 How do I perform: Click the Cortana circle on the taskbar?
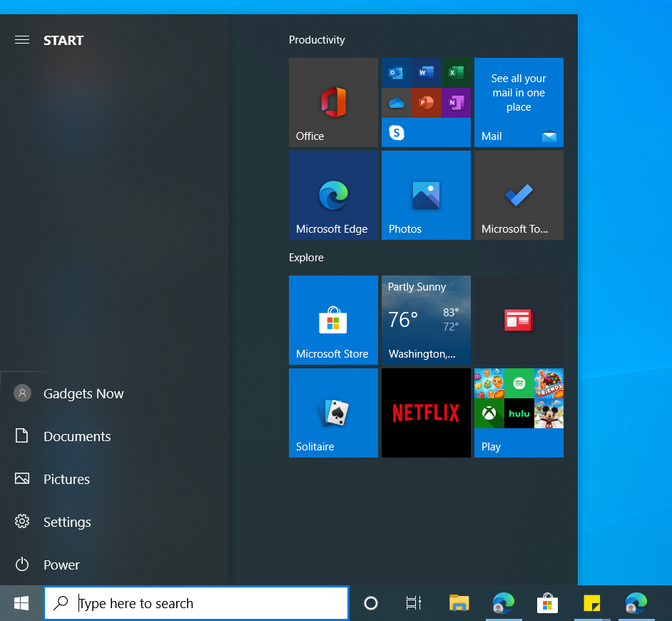[370, 603]
